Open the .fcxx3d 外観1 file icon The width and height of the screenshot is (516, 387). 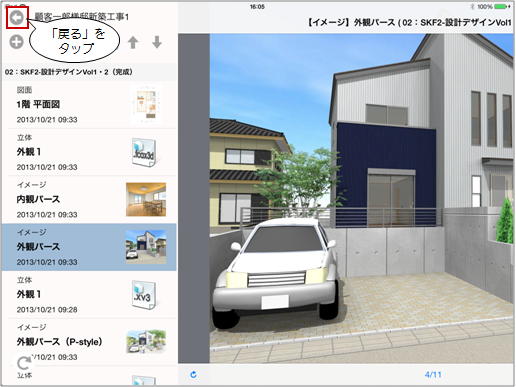(x=144, y=152)
